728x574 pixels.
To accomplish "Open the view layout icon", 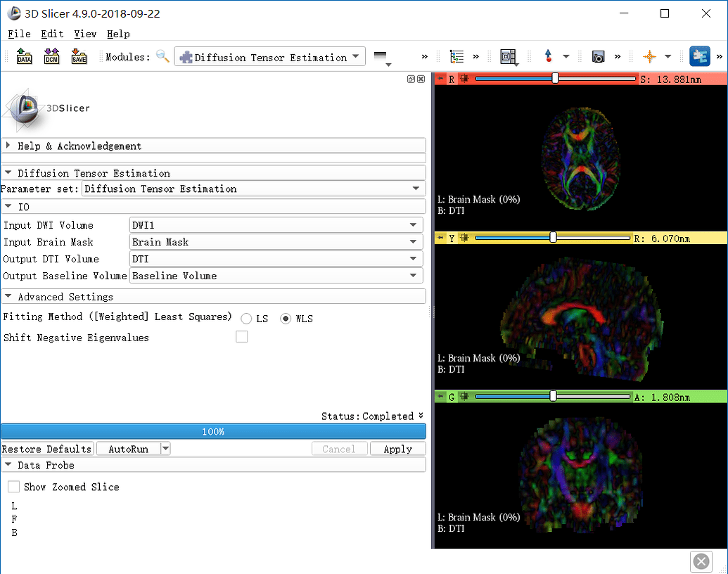I will [508, 57].
